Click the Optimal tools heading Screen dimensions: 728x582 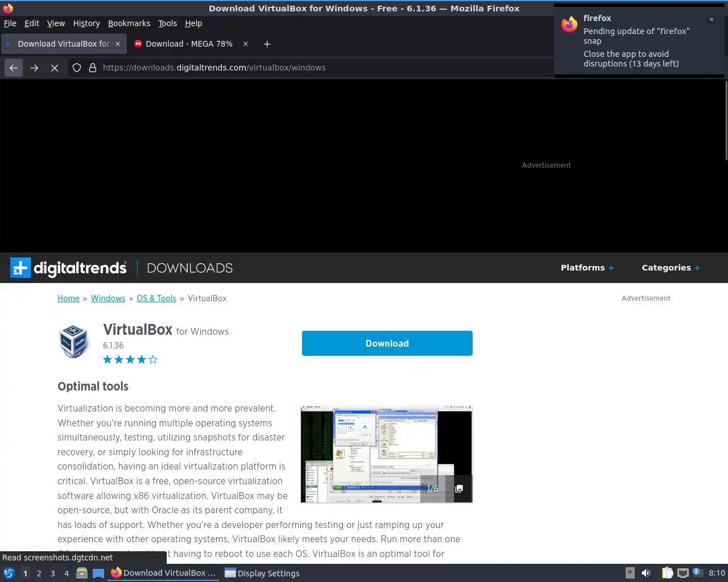(93, 386)
